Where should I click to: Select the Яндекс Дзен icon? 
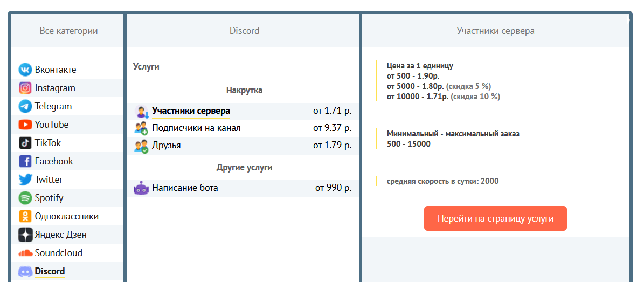(x=25, y=235)
